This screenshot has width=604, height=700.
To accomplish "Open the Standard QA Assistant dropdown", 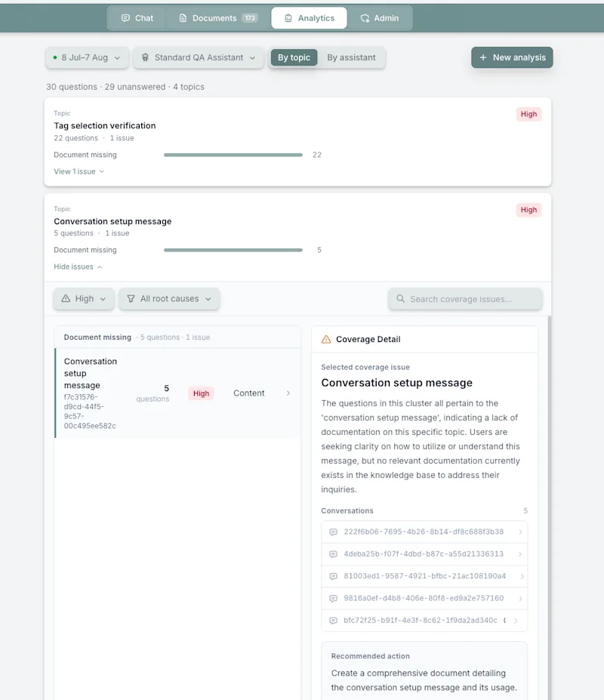I will pyautogui.click(x=199, y=57).
